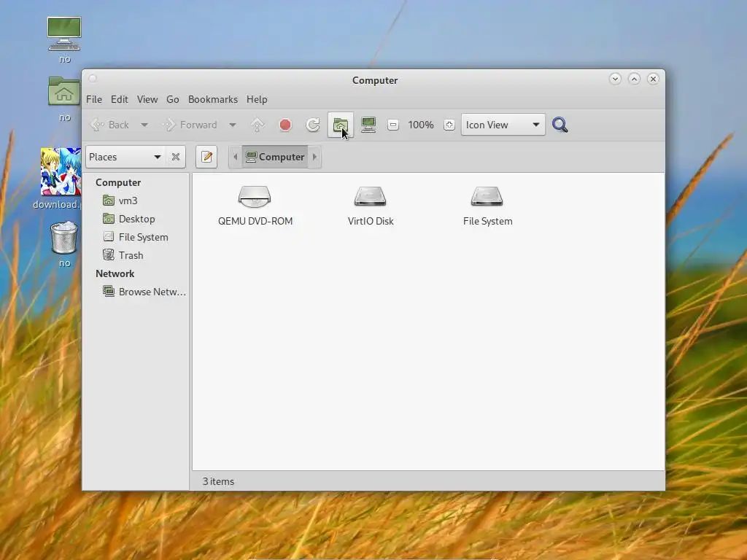
Task: Click the "3 items" status bar text
Action: click(x=218, y=481)
